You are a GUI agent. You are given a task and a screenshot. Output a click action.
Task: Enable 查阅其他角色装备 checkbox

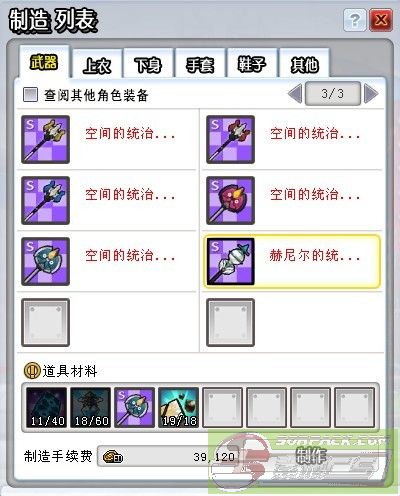30,95
